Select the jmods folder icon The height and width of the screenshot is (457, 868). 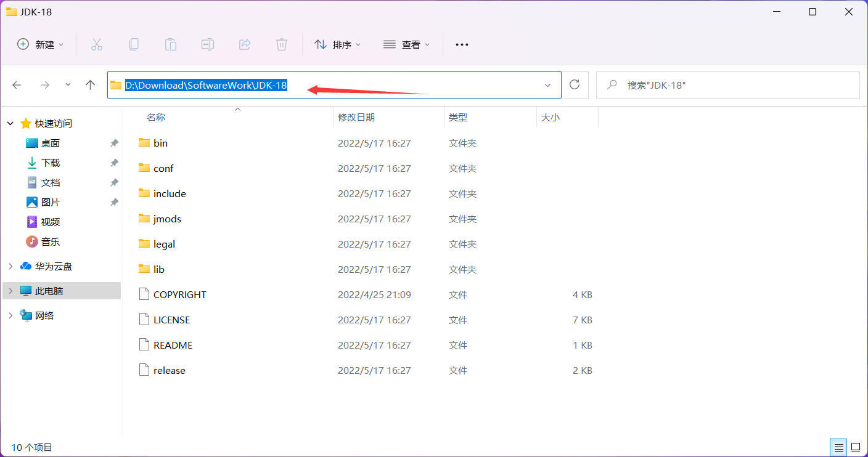click(x=144, y=219)
